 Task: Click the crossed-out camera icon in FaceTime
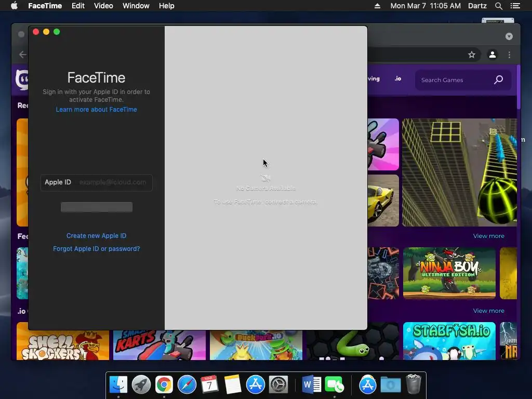(265, 178)
